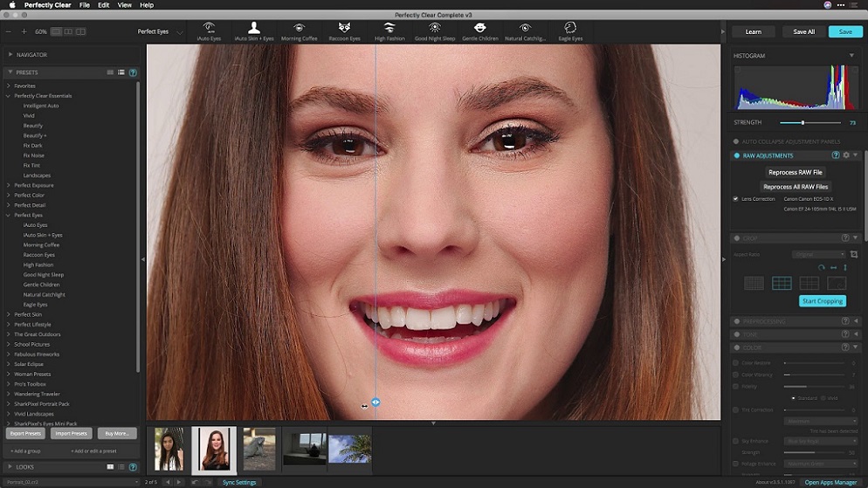Screen dimensions: 868x488
Task: Open the Perfectly Clear app menu
Action: tap(48, 5)
